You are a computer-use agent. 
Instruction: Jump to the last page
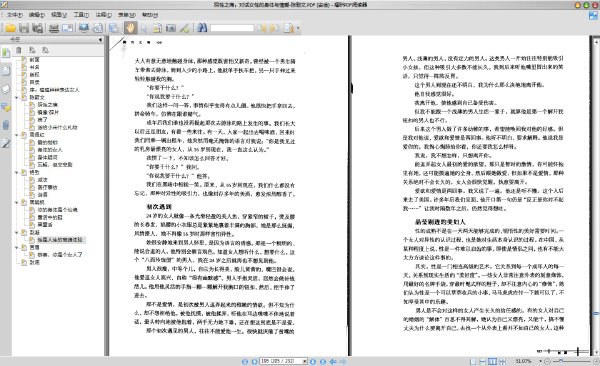point(323,361)
